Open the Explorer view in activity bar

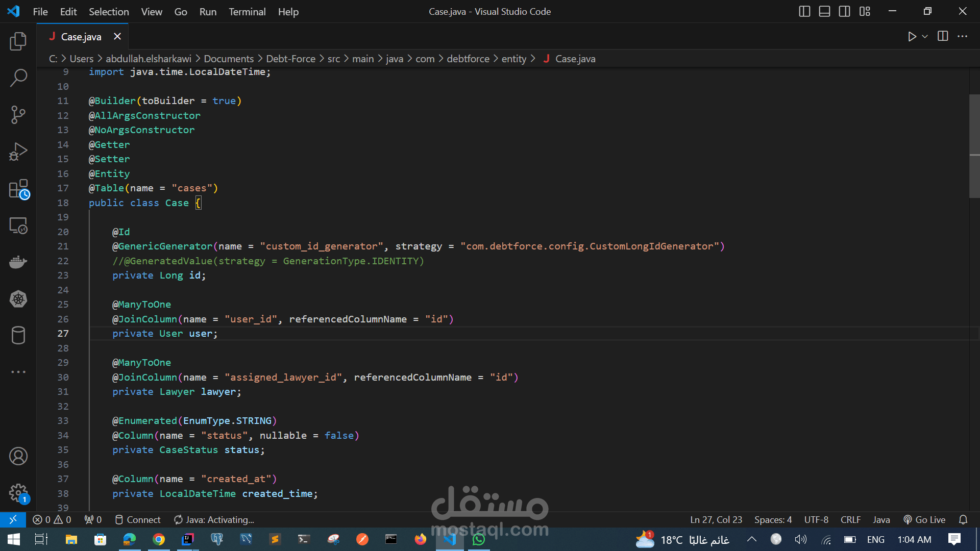(18, 41)
